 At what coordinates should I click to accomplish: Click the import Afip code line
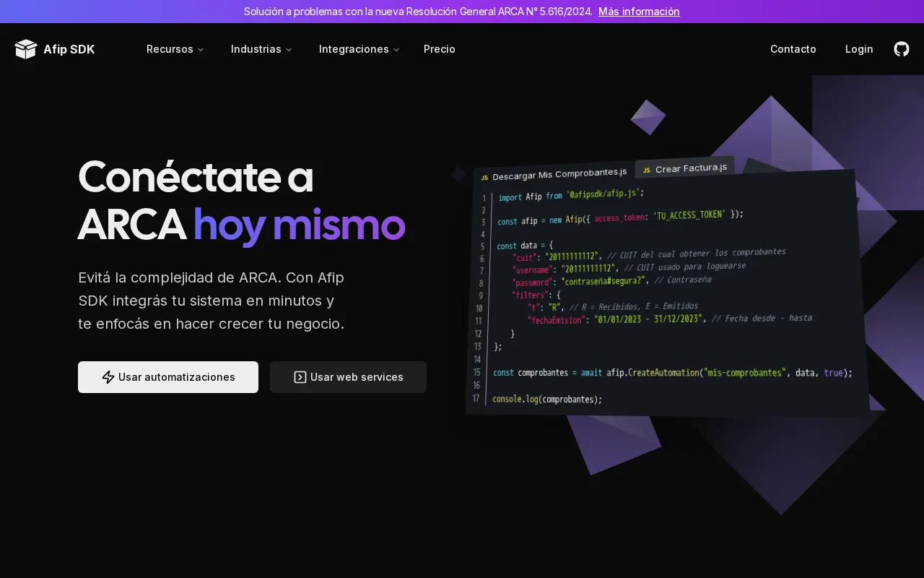point(570,195)
